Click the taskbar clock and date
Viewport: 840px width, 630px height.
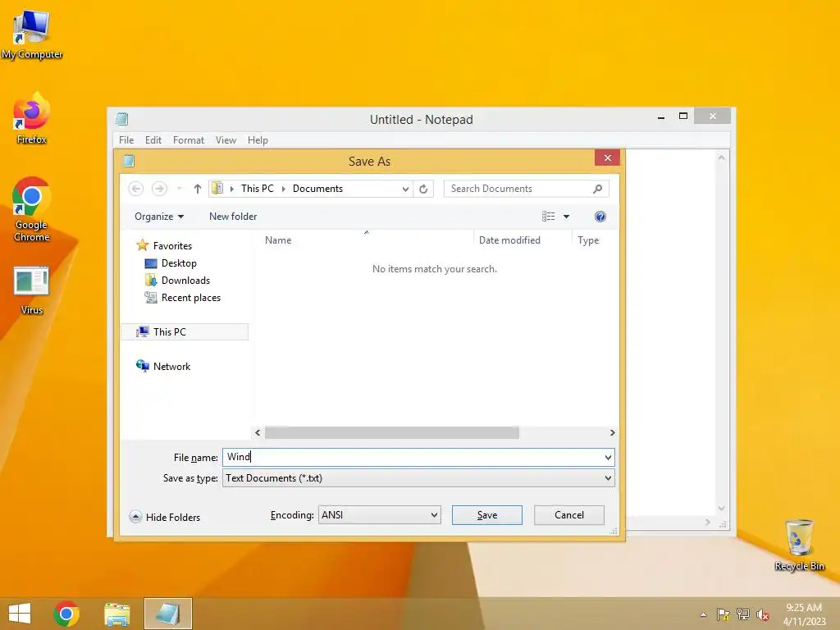pyautogui.click(x=804, y=614)
